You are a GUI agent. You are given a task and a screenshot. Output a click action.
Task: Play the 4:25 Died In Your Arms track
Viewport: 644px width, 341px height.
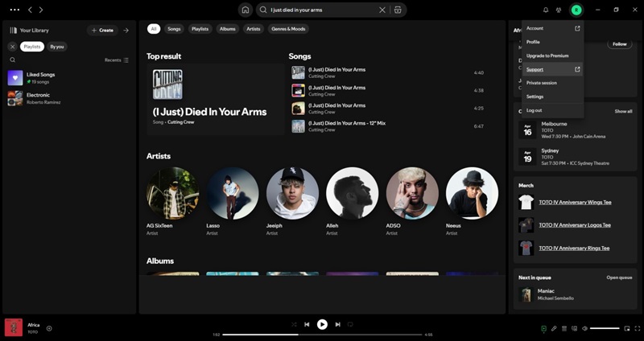388,109
